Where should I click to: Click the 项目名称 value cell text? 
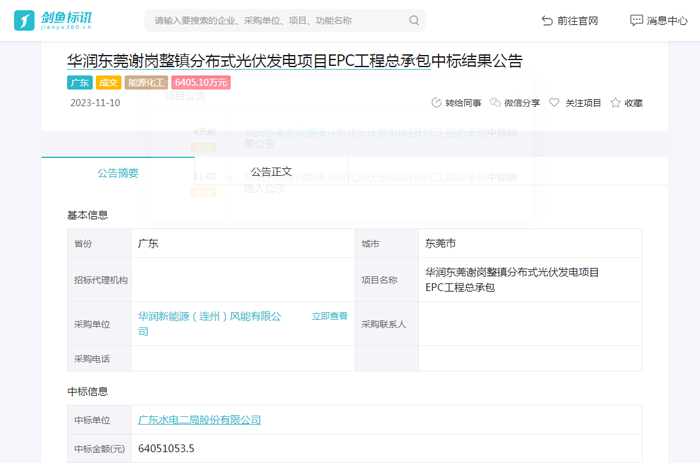point(512,279)
